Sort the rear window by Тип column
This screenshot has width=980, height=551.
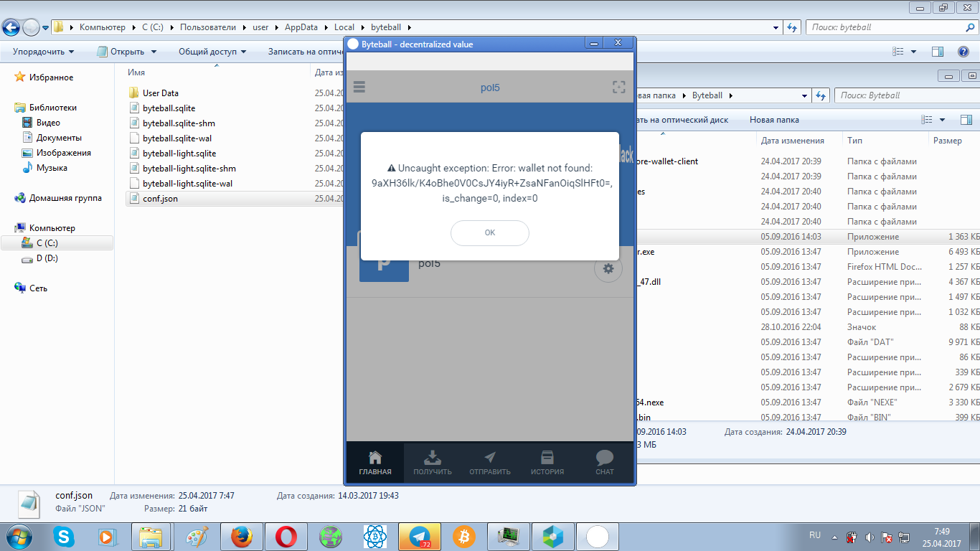click(x=854, y=141)
